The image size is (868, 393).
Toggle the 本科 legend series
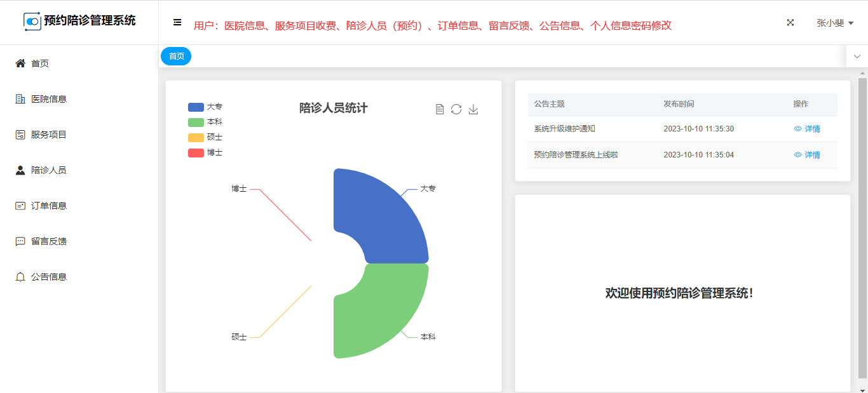205,122
